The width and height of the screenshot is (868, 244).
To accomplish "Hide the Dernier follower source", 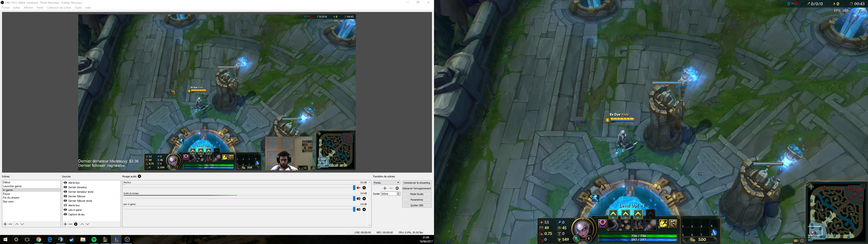I will tap(65, 196).
